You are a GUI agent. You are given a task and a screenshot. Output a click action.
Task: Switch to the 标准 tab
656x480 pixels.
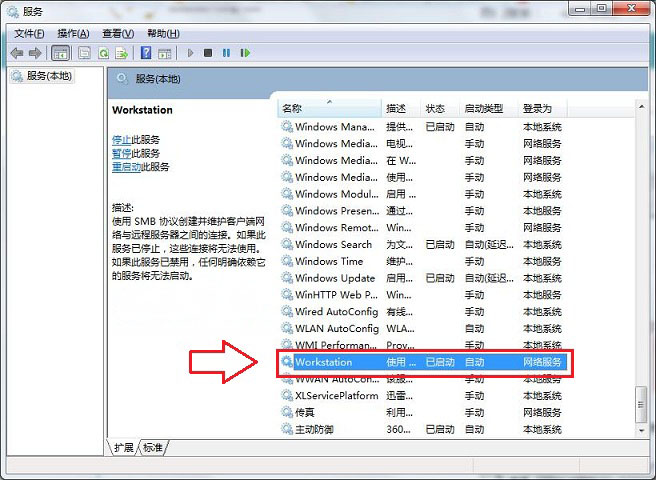[x=153, y=447]
